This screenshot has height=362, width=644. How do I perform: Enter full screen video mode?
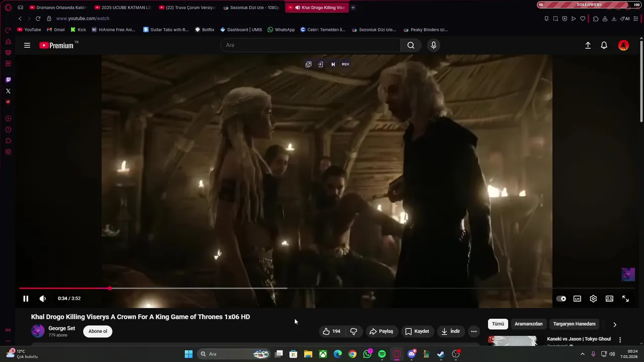[x=625, y=299]
